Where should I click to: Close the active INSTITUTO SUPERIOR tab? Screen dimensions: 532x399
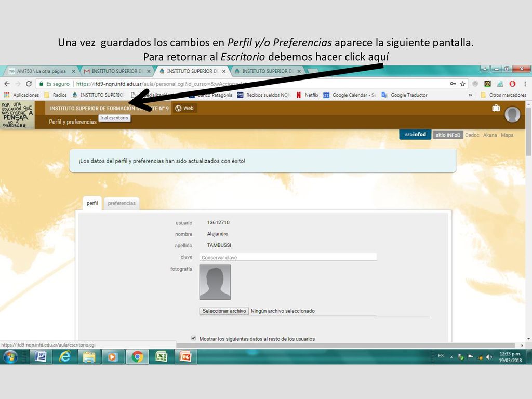pos(224,71)
